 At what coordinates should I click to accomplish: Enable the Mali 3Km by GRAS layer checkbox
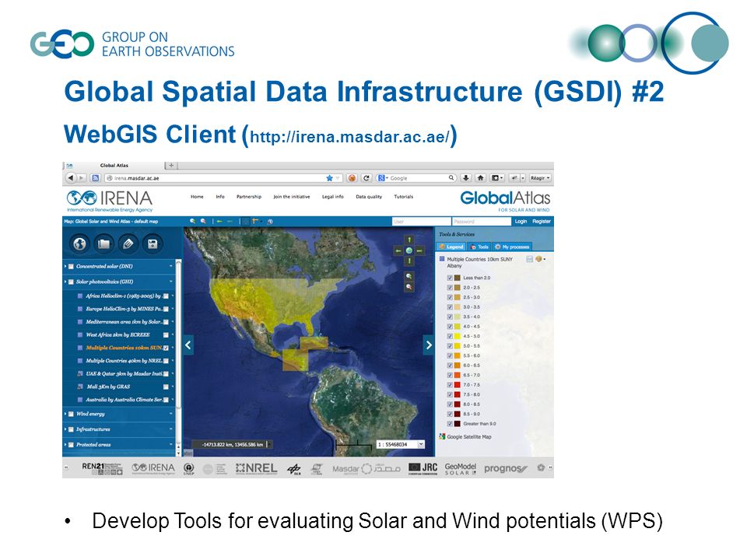coord(166,387)
